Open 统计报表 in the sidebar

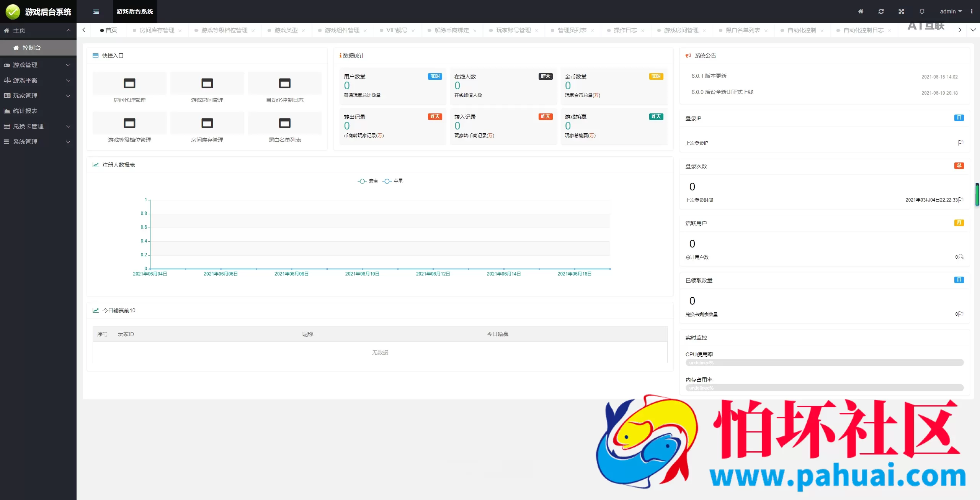pyautogui.click(x=38, y=111)
